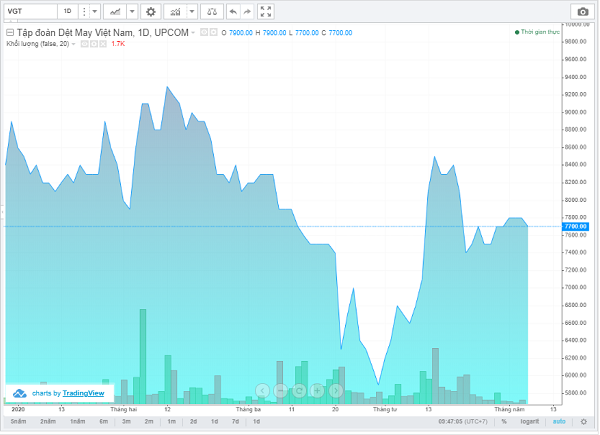Undo the last chart action
Viewport: 600px width, 435px height.
pyautogui.click(x=233, y=11)
